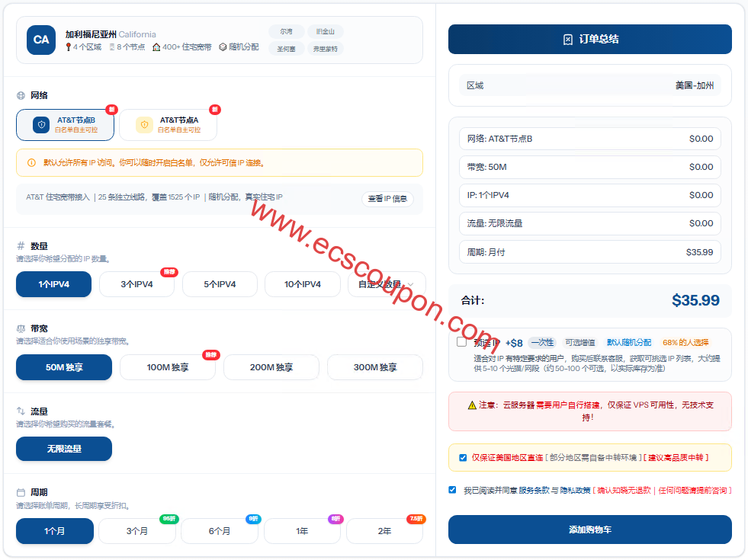The width and height of the screenshot is (748, 560).
Task: Click the warning triangle icon in red notice box
Action: pos(472,405)
